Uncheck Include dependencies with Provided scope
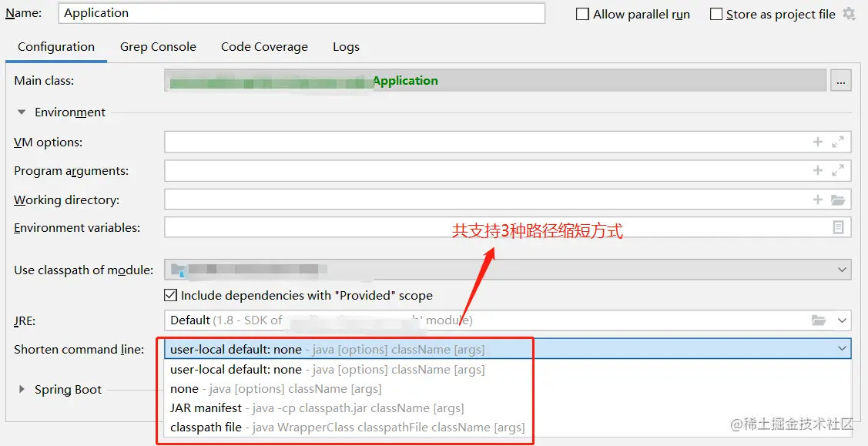Viewport: 868px width, 446px height. pyautogui.click(x=170, y=295)
